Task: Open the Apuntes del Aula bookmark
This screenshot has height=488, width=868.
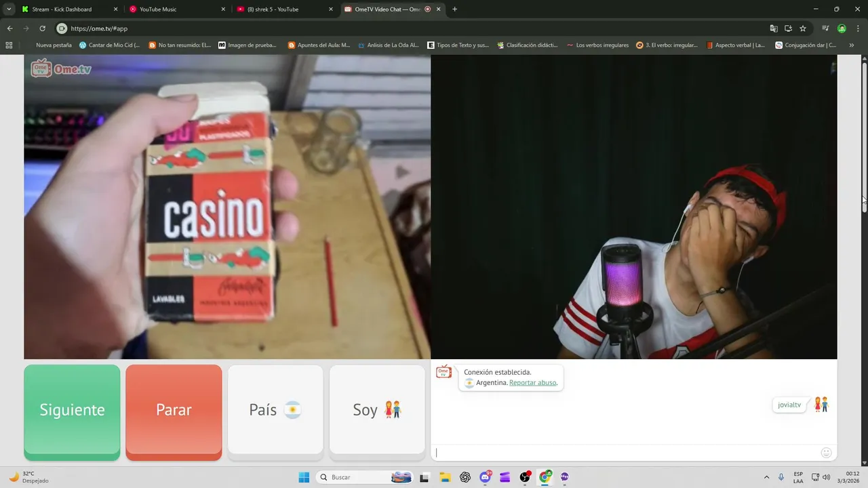Action: pos(319,45)
